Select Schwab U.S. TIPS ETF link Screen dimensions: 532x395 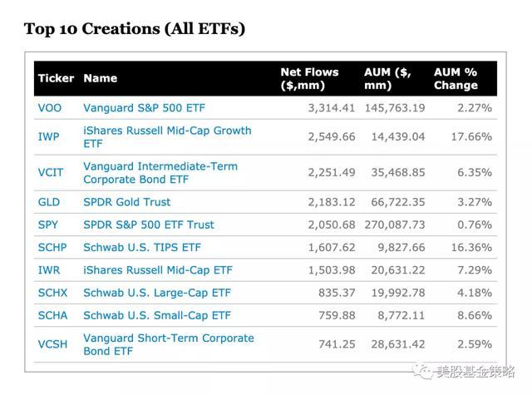click(x=141, y=247)
